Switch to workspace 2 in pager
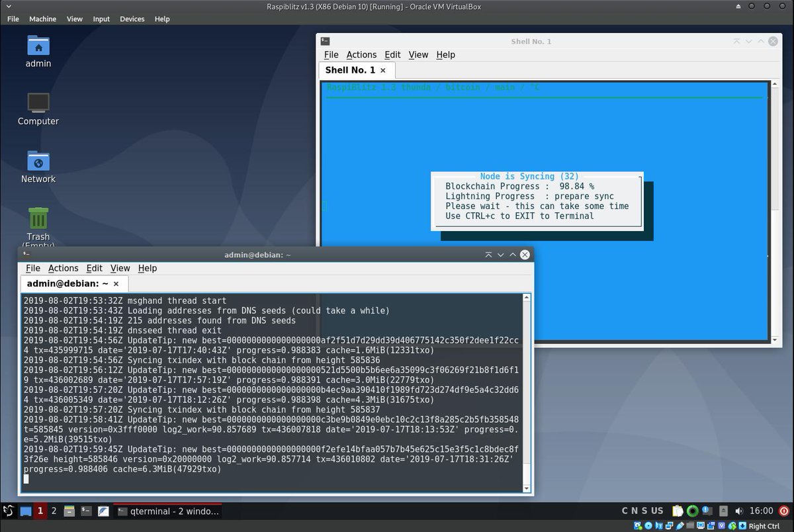Viewport: 794px width, 532px height. pyautogui.click(x=54, y=511)
